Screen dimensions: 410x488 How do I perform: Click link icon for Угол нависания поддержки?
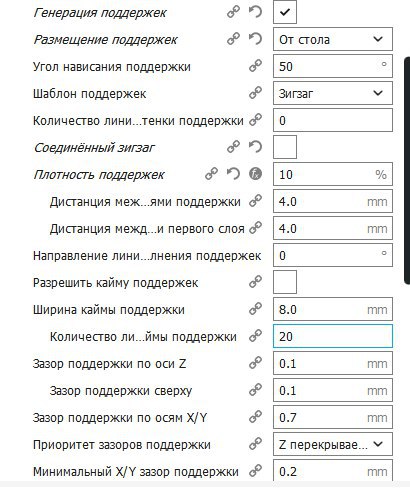255,66
